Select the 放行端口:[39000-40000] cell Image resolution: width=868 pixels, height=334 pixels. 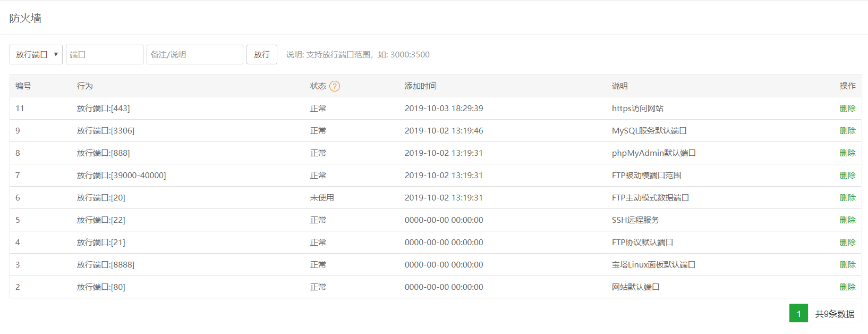pos(122,176)
